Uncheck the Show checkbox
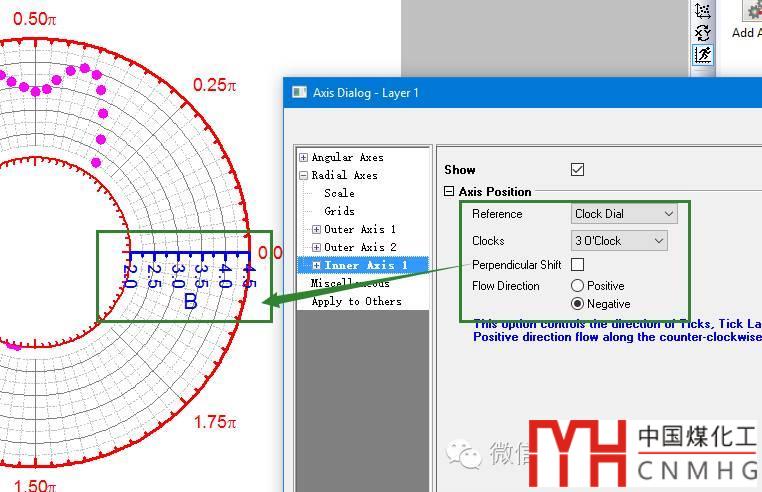Image resolution: width=762 pixels, height=492 pixels. [577, 170]
